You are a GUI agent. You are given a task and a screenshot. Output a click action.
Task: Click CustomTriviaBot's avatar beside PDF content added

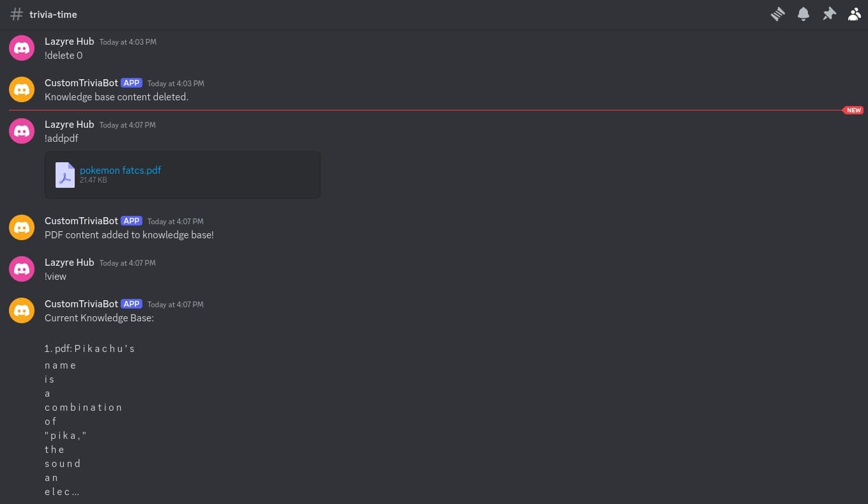click(x=22, y=227)
